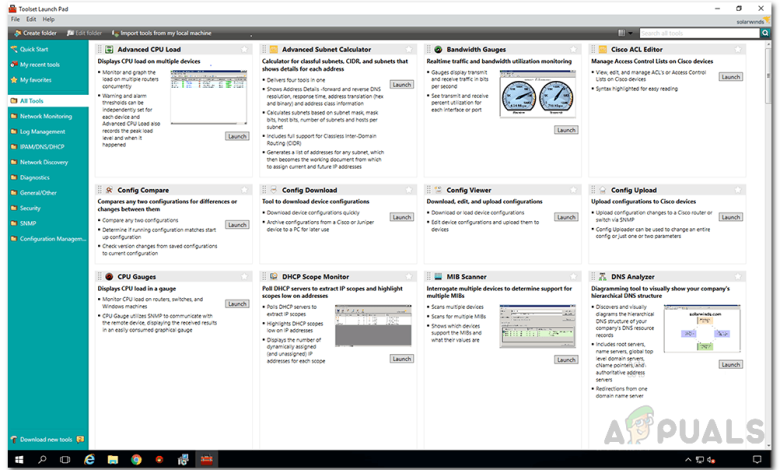The height and width of the screenshot is (470, 780).
Task: Click the Windows Start button
Action: (x=19, y=460)
